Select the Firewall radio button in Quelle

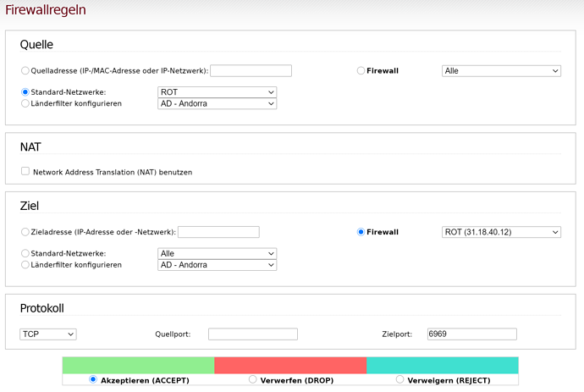(361, 70)
